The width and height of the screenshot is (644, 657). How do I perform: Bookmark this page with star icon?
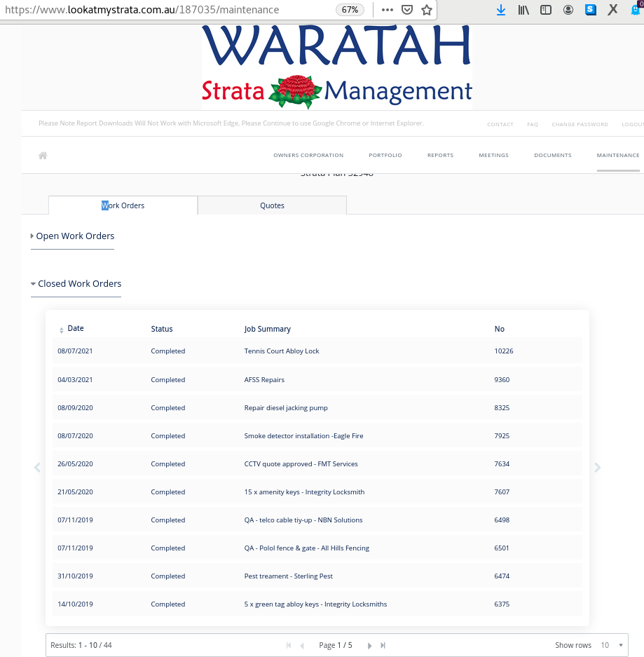pos(426,10)
